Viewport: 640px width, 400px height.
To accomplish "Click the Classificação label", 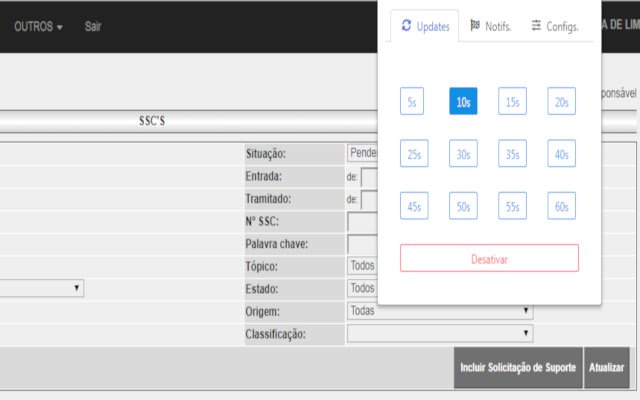I will click(x=276, y=334).
